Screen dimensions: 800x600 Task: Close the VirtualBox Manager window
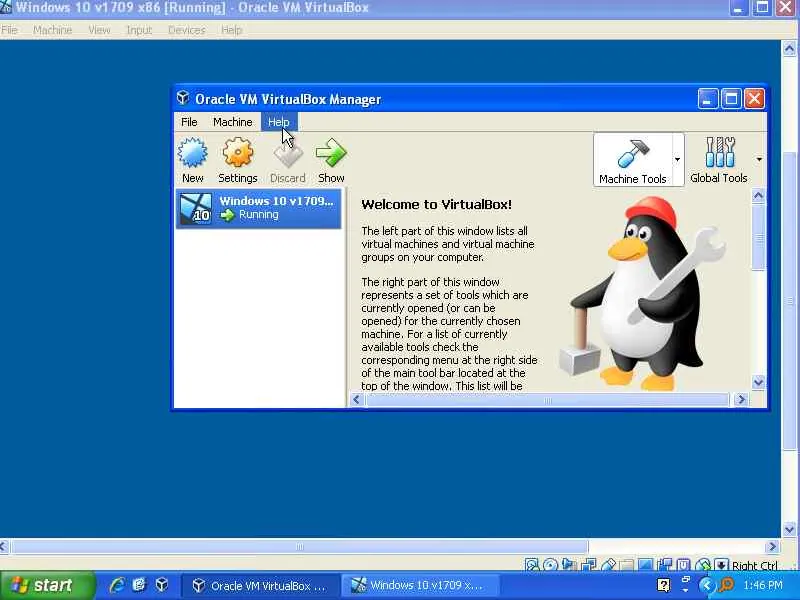point(755,98)
